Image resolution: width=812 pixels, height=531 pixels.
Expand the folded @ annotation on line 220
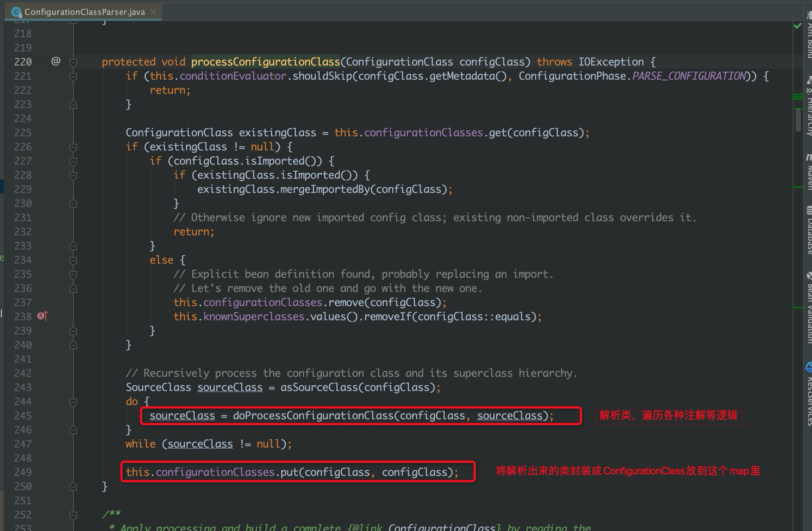[56, 61]
